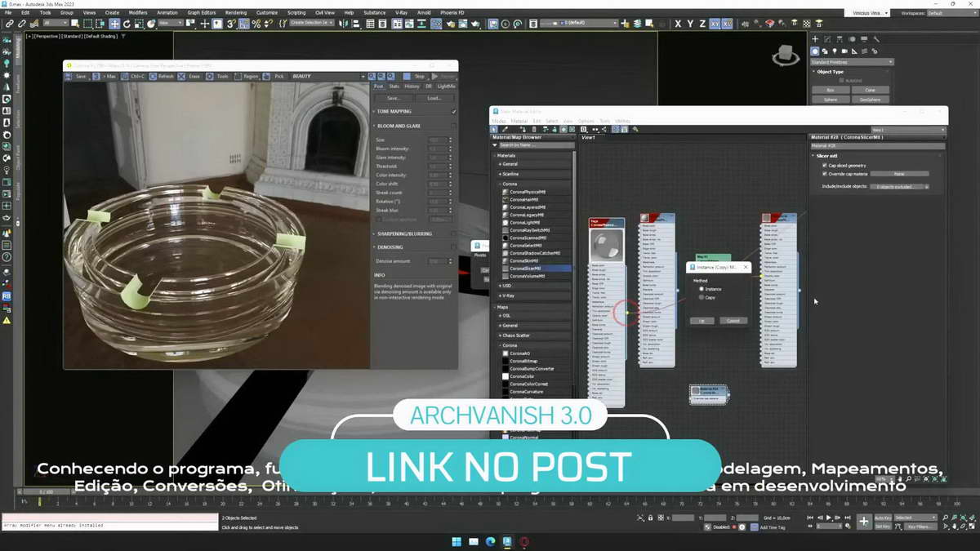
Task: Toggle the AutoGrid checkbox
Action: click(842, 80)
